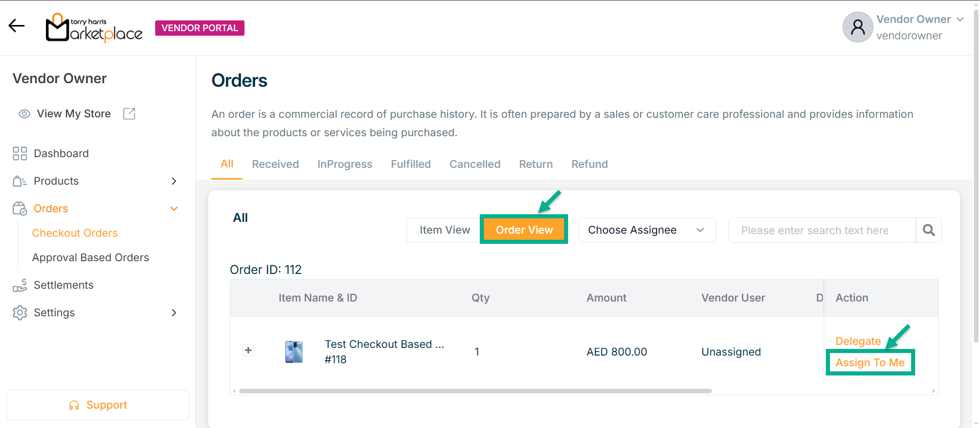Switch to Item View
980x428 pixels.
445,230
